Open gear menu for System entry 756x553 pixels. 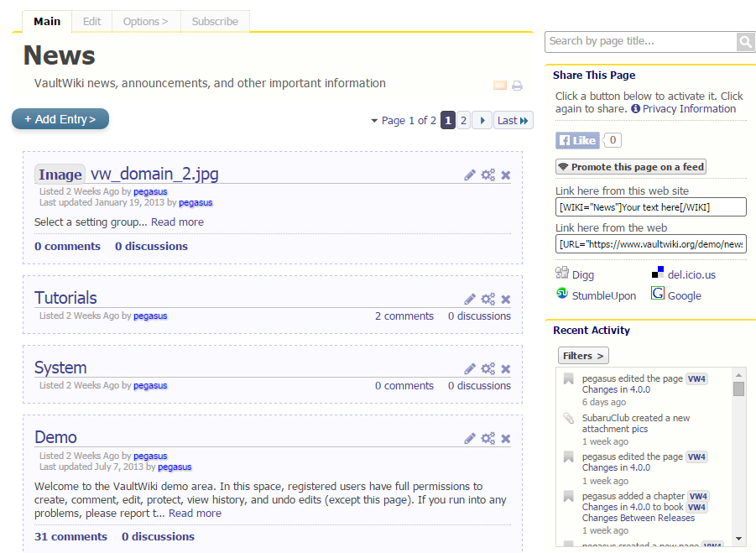(x=488, y=368)
